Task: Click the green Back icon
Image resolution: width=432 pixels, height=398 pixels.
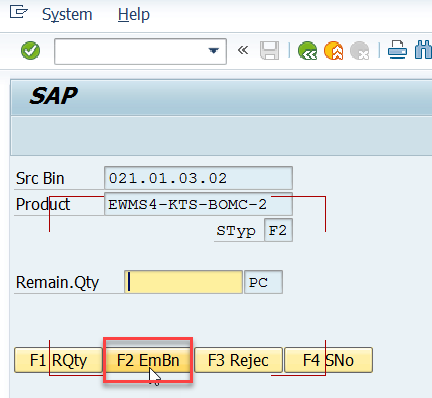Action: tap(307, 51)
